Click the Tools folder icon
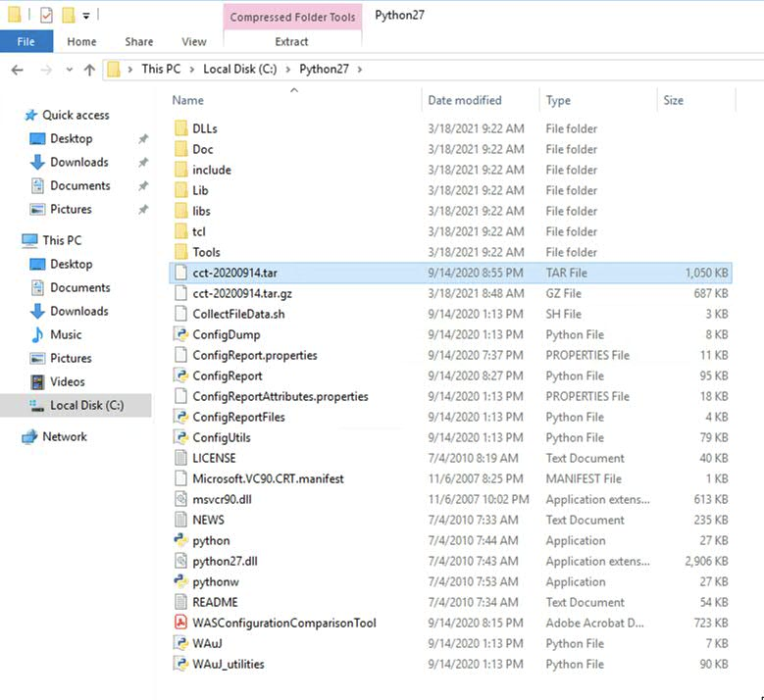The image size is (764, 700). pos(180,252)
